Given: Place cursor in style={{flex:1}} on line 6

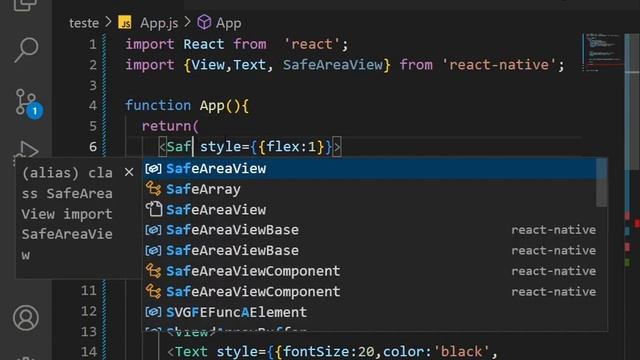Looking at the screenshot, I should click(x=267, y=147).
